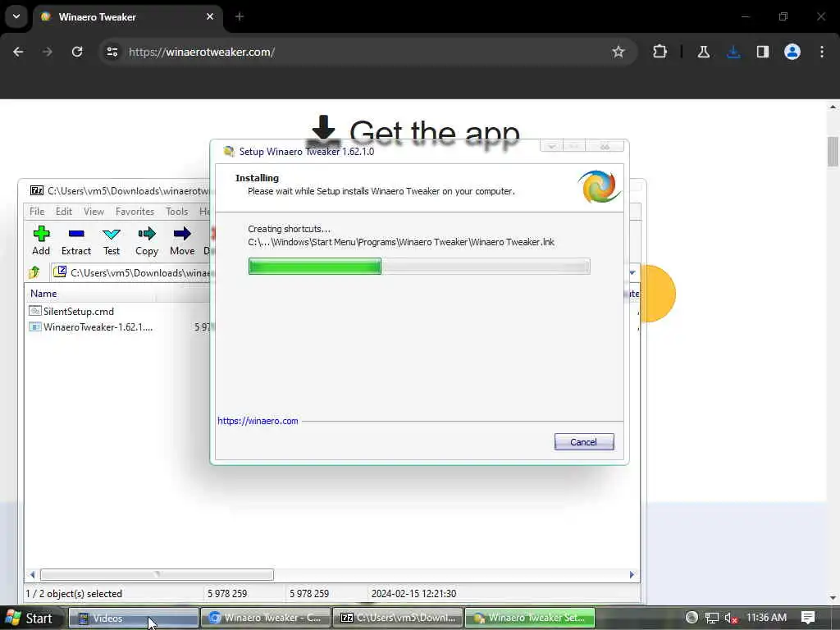Go up one folder in 7-Zip

(34, 272)
